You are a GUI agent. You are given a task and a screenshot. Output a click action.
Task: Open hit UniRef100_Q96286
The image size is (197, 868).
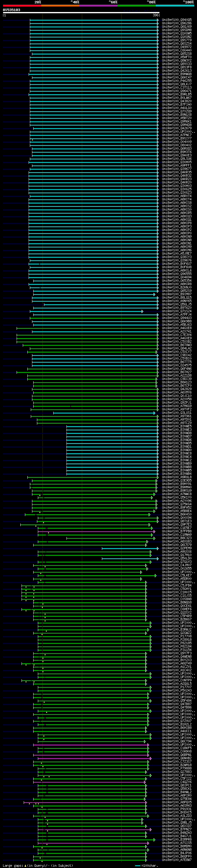pos(177,23)
